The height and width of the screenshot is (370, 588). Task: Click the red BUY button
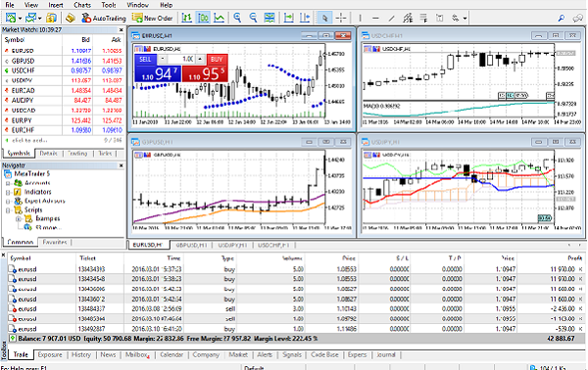pos(218,59)
